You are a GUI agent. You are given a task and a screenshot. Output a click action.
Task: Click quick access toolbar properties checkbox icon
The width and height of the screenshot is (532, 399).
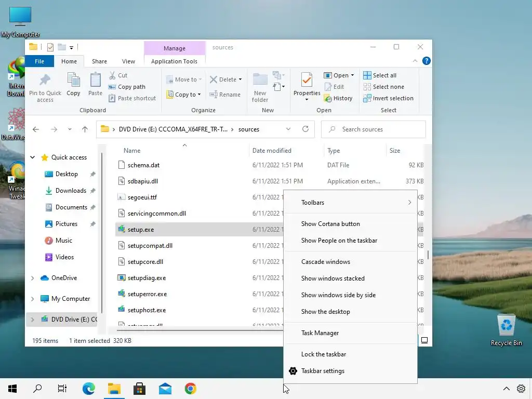(50, 47)
